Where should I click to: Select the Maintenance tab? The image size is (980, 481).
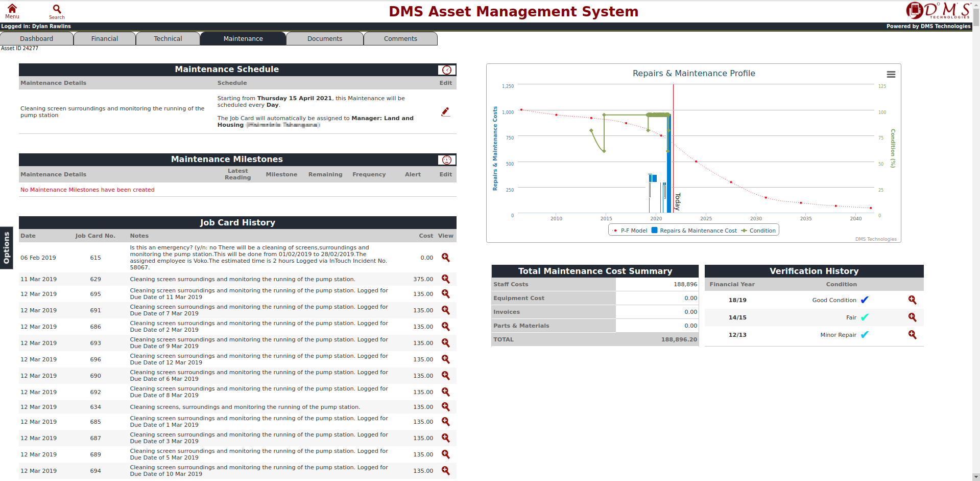(243, 39)
